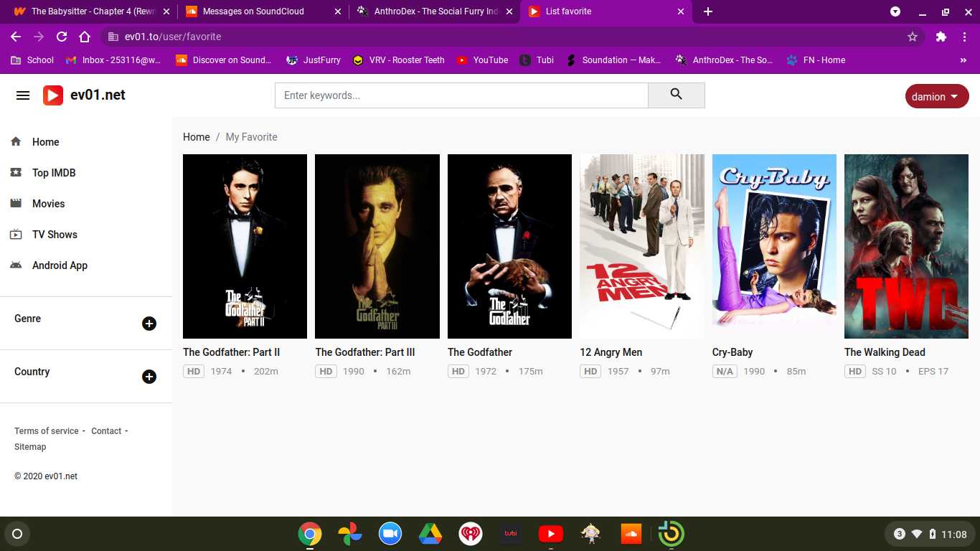Open Google Drive from the shelf
980x551 pixels.
pyautogui.click(x=430, y=534)
